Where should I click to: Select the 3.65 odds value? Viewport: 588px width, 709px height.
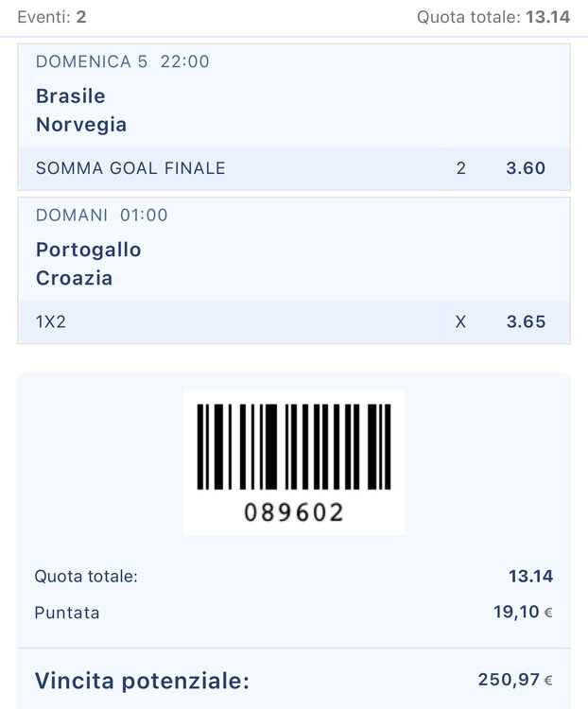point(526,322)
